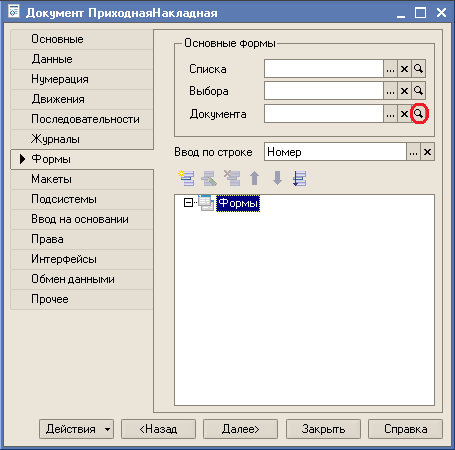Go back with the <Назад button
This screenshot has height=450, width=455.
click(x=158, y=429)
